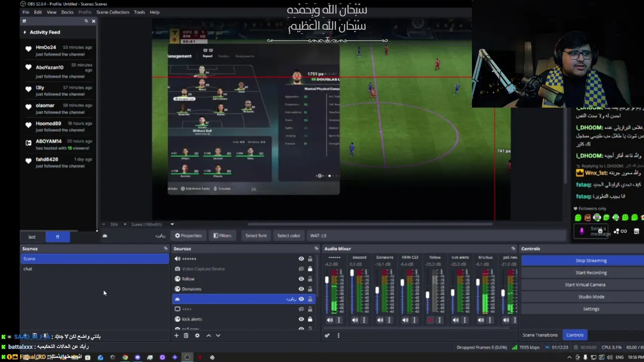This screenshot has height=362, width=644.
Task: Open the Edit menu
Action: 38,12
